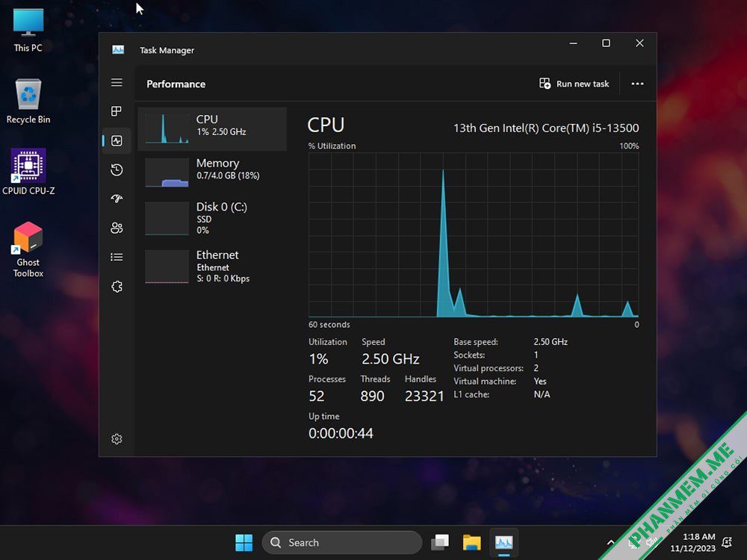Open This PC desktop icon
Viewport: 747px width, 560px height.
point(28,30)
